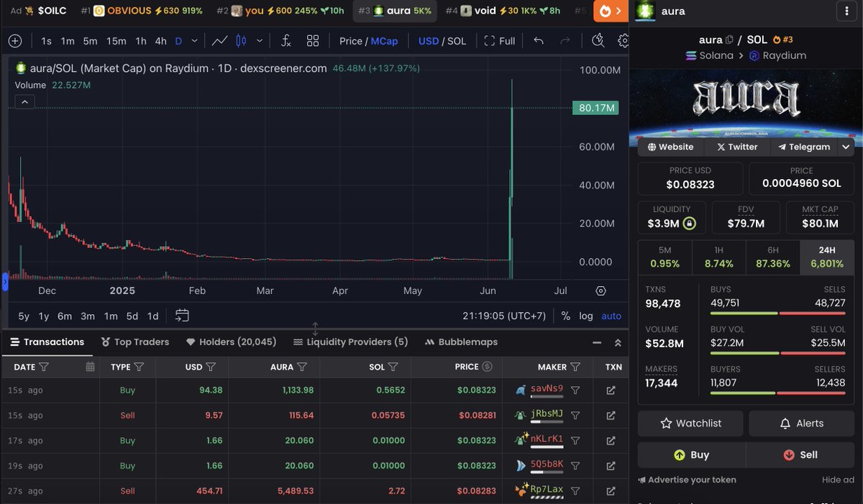Open the Liquidity Providers (5) tab
This screenshot has height=504, width=863.
pos(351,342)
